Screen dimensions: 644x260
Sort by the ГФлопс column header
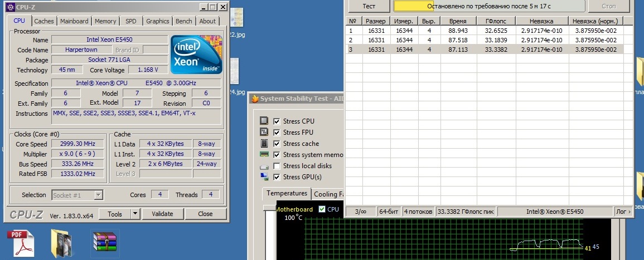pyautogui.click(x=496, y=21)
